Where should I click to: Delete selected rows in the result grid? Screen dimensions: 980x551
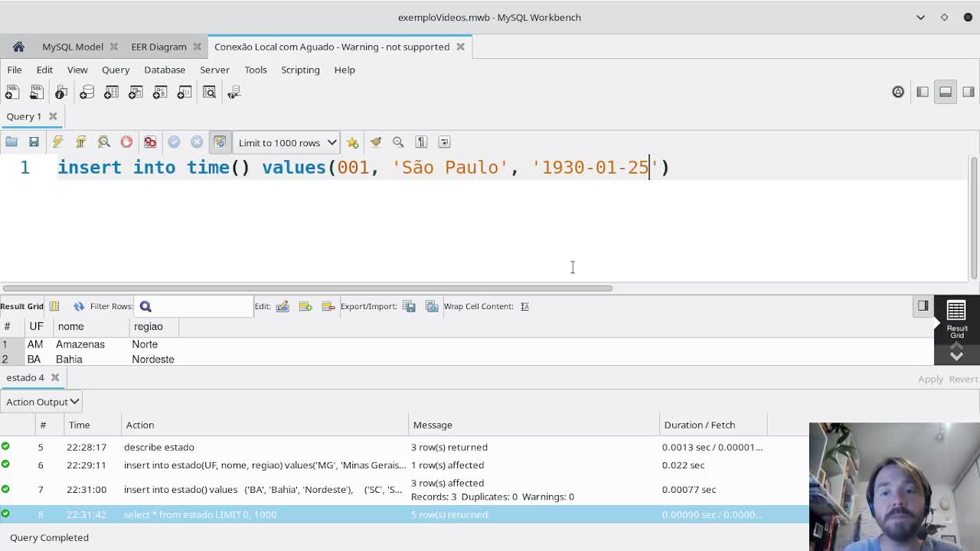(x=328, y=306)
